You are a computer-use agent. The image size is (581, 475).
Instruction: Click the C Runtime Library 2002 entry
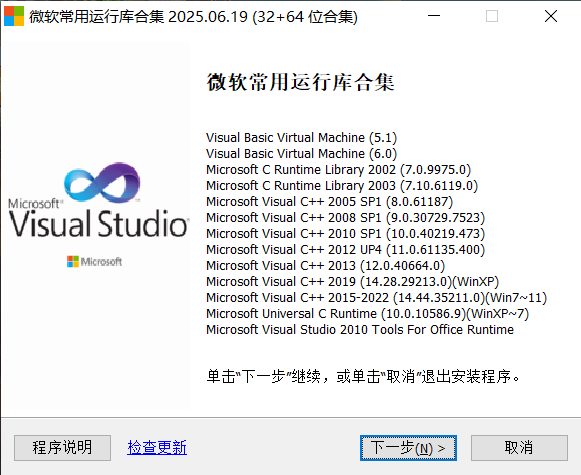tap(338, 169)
